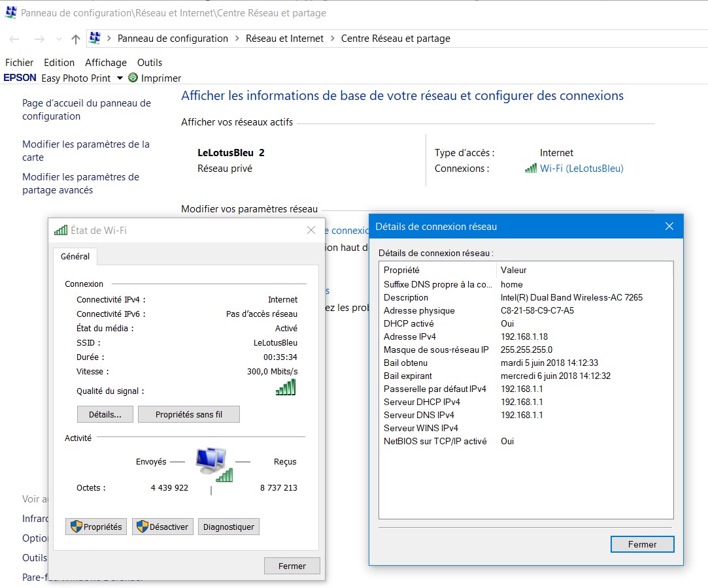Open Easy Photo Print dropdown arrow

pos(120,78)
